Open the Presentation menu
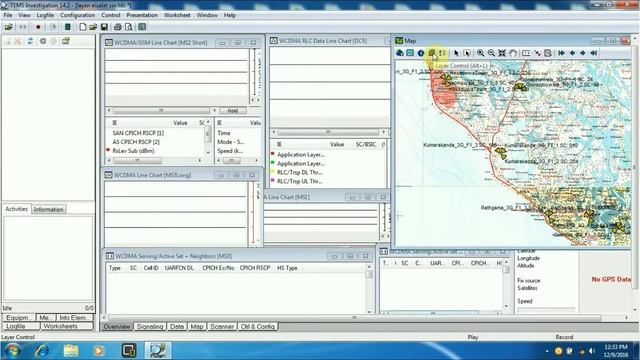 click(x=142, y=15)
